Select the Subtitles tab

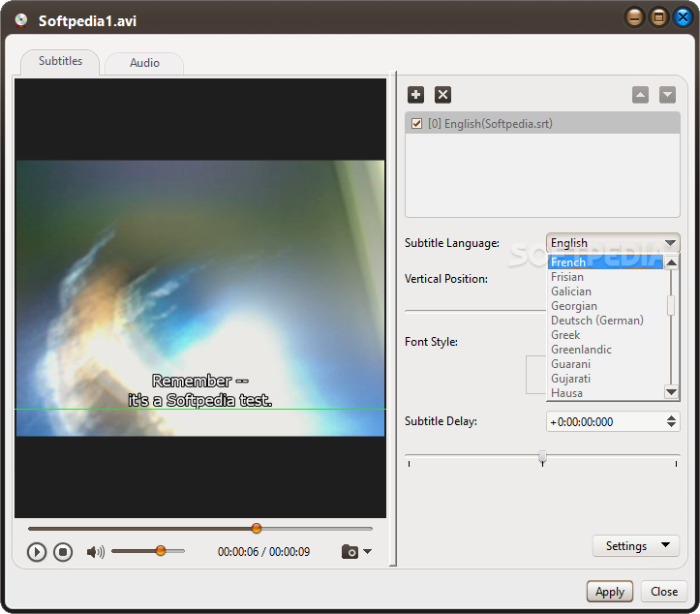click(60, 61)
